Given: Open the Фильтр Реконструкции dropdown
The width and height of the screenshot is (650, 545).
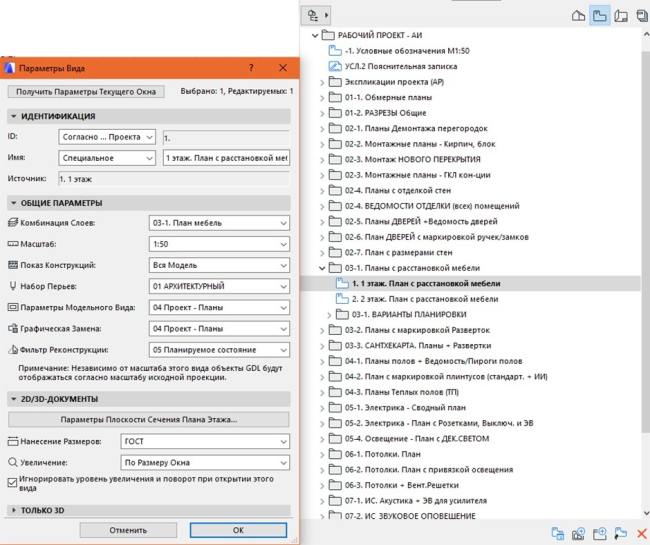Looking at the screenshot, I should pyautogui.click(x=218, y=350).
